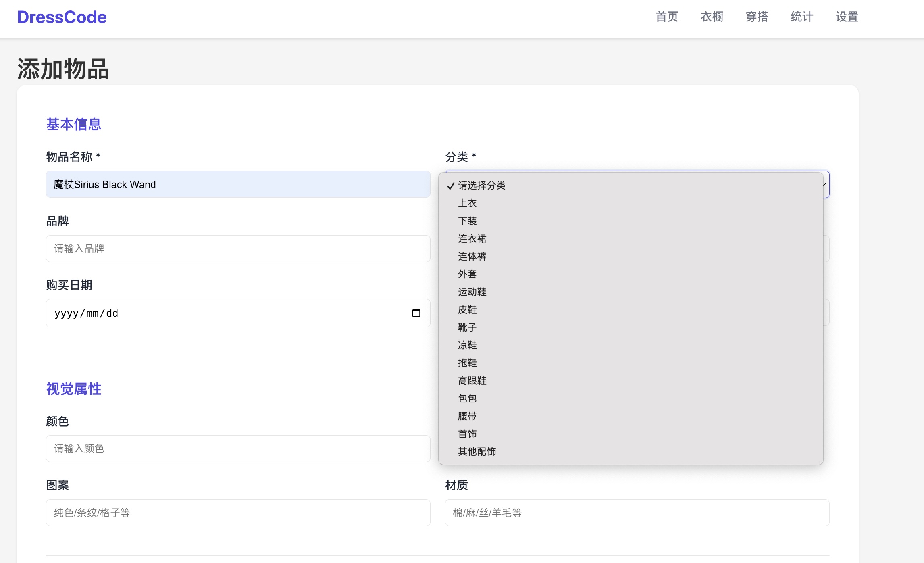Screen dimensions: 924x563
Task: Click the DressCode logo
Action: pyautogui.click(x=62, y=17)
